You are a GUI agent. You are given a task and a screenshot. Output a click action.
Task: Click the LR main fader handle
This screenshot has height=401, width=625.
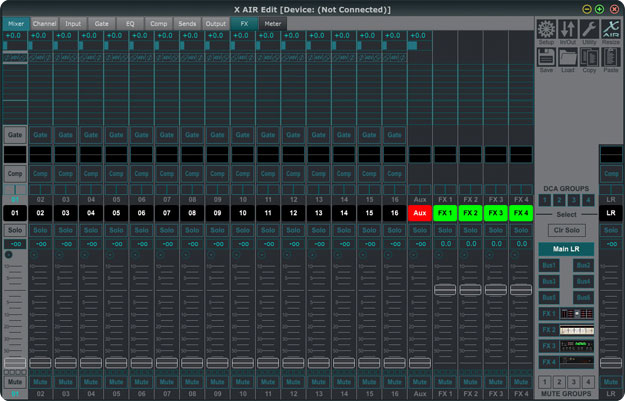[611, 363]
